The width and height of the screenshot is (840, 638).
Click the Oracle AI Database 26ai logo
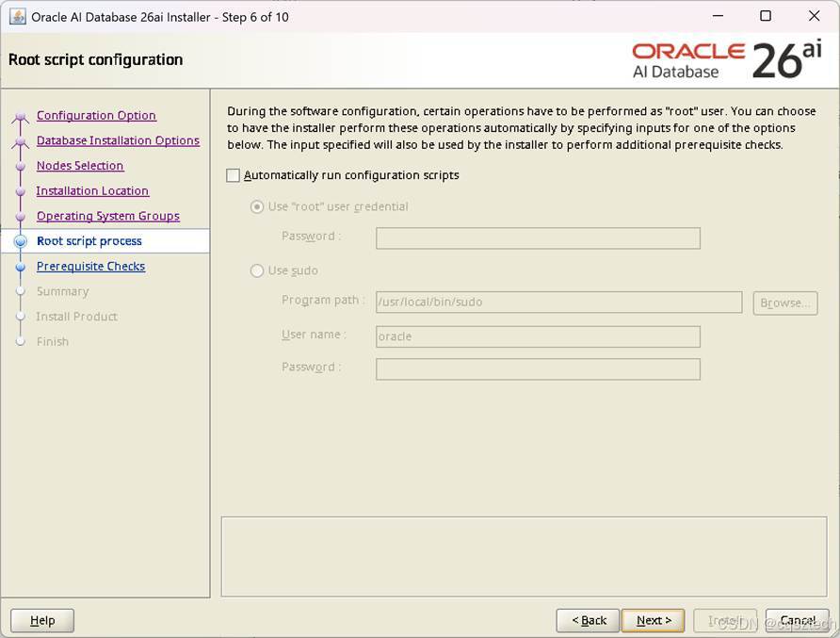tap(727, 59)
